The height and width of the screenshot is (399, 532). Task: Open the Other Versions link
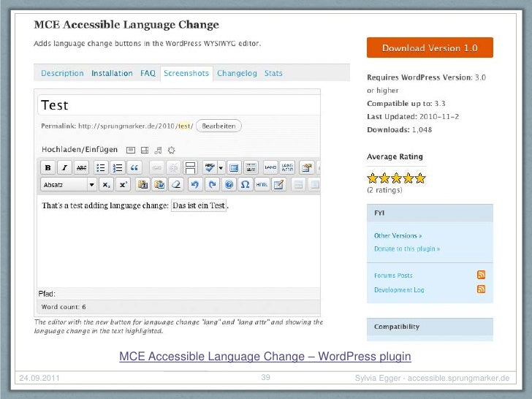tap(398, 235)
